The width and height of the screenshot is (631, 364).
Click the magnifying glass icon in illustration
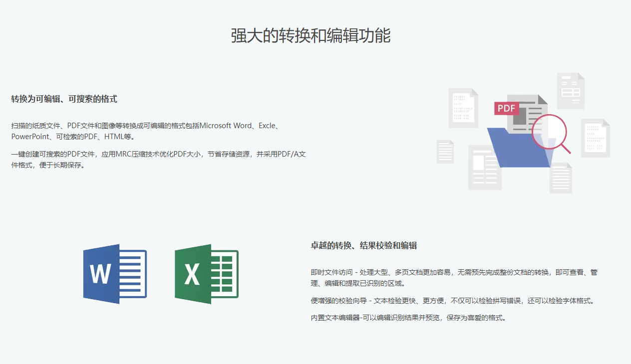click(x=551, y=134)
